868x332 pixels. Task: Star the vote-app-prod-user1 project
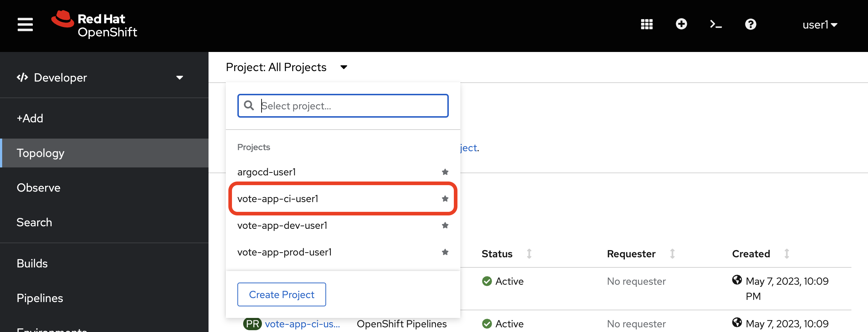[x=445, y=252]
